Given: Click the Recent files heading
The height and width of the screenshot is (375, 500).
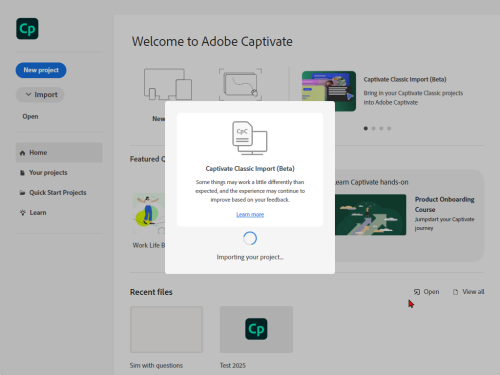Looking at the screenshot, I should click(x=151, y=292).
